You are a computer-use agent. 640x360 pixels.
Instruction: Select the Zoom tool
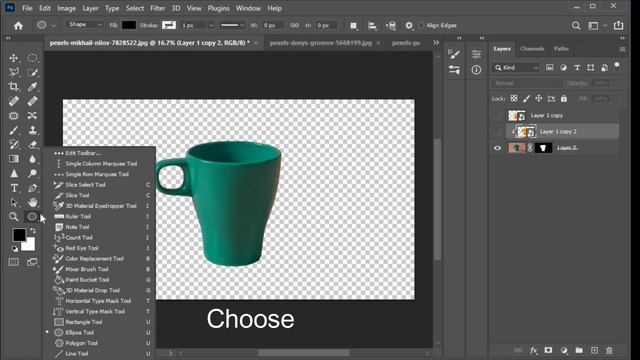[13, 217]
